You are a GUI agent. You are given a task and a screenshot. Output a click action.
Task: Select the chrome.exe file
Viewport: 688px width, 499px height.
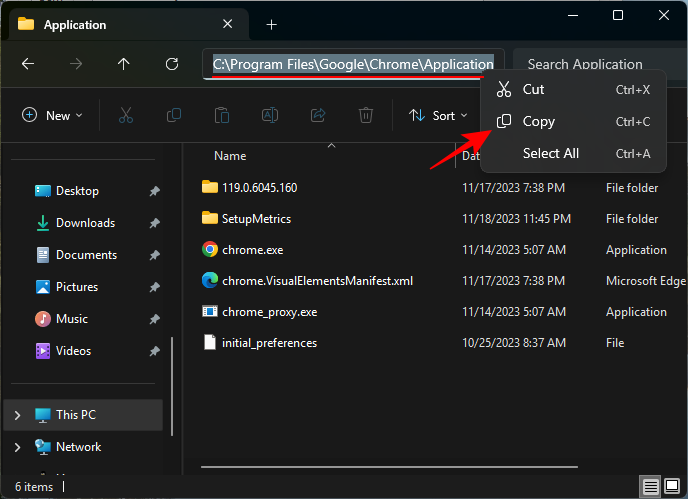[253, 250]
